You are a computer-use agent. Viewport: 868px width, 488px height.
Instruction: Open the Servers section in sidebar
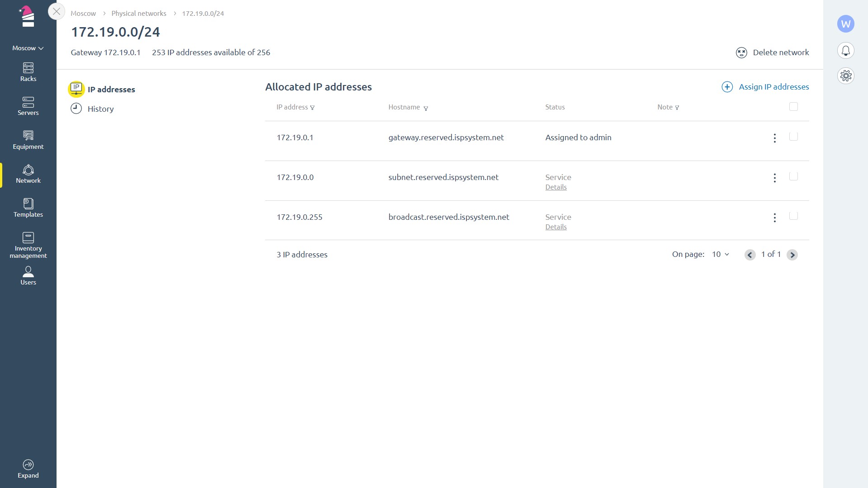click(28, 106)
